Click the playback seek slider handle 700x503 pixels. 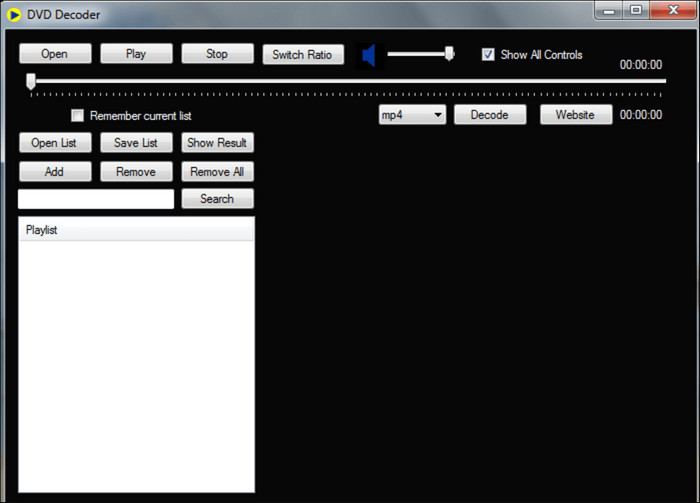(x=31, y=82)
